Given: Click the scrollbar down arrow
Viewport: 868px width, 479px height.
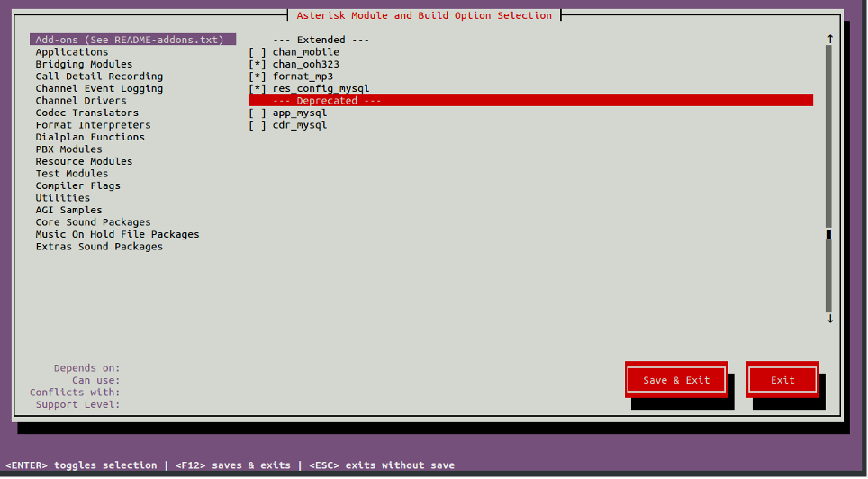Looking at the screenshot, I should [x=830, y=319].
